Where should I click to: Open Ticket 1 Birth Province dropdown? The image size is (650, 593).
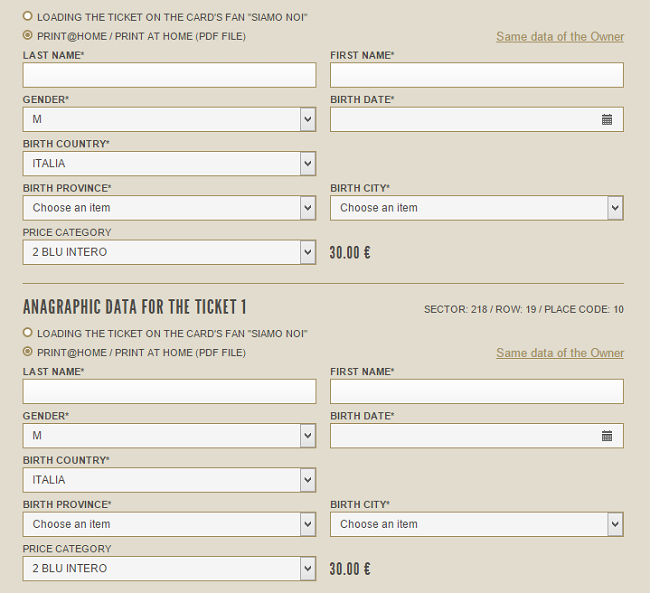point(170,524)
